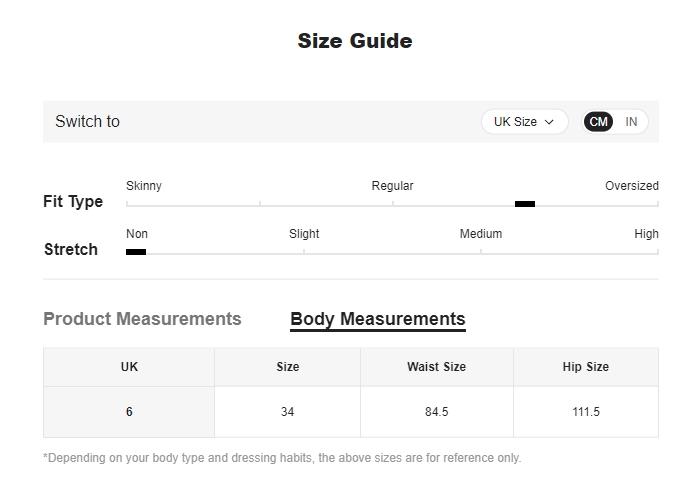Switch units to IN

[631, 122]
